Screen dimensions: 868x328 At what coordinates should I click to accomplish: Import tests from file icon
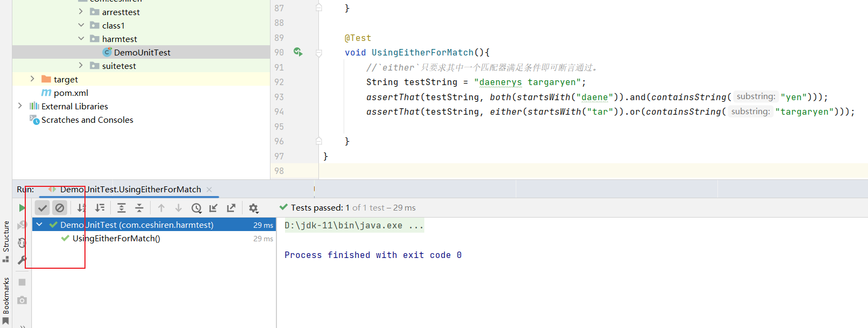(214, 208)
